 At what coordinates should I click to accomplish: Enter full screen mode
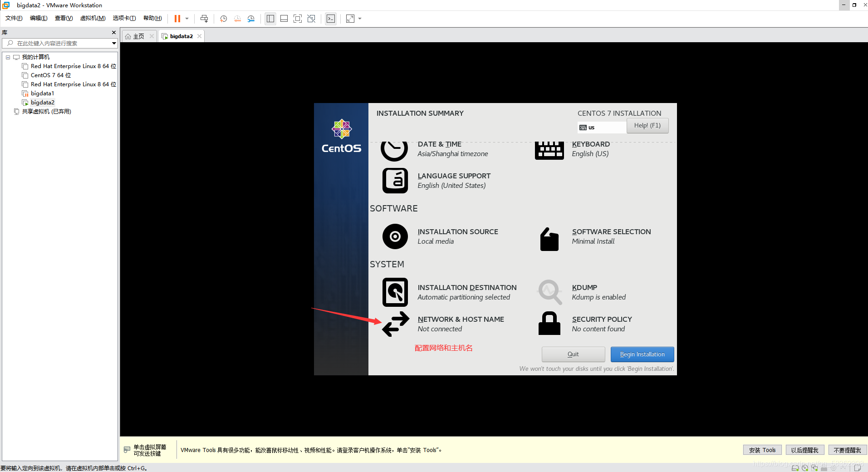[x=298, y=19]
